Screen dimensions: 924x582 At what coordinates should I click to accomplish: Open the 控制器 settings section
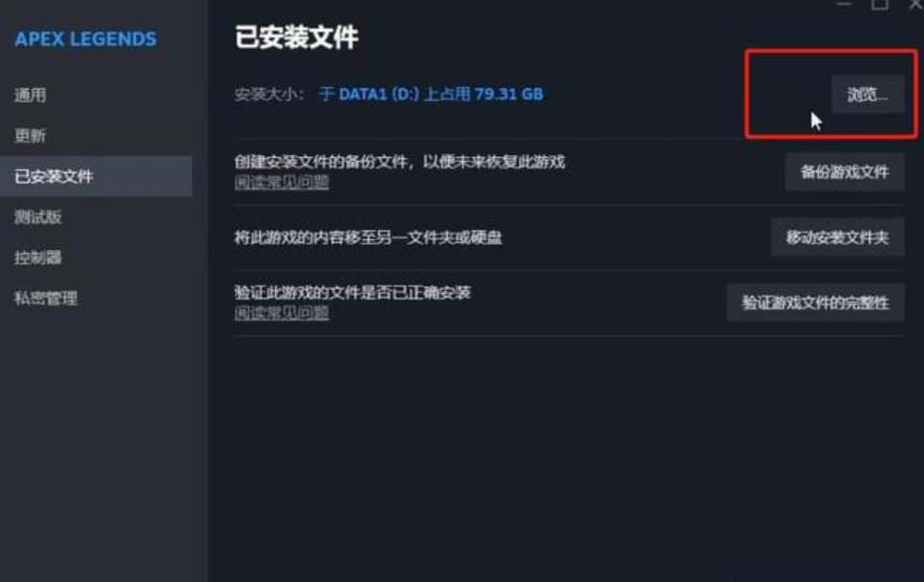(x=38, y=257)
